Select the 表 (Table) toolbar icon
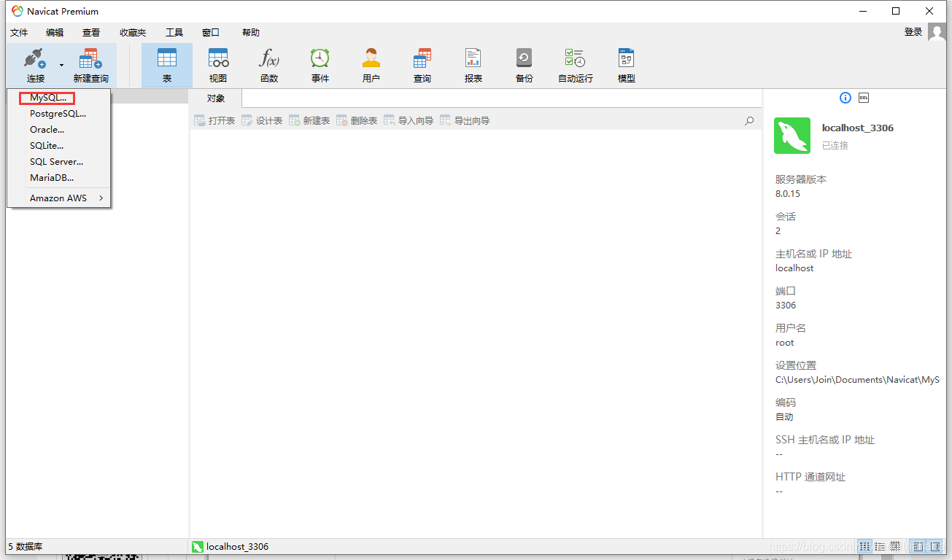 pyautogui.click(x=167, y=65)
